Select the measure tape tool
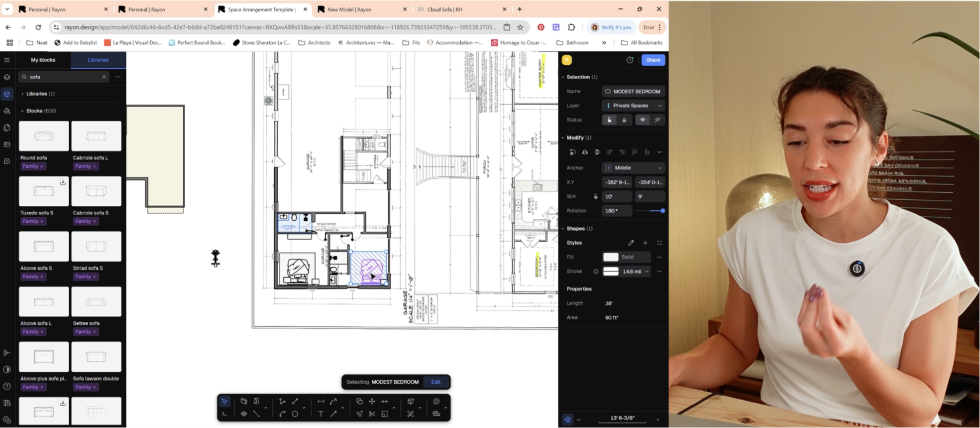Image resolution: width=980 pixels, height=428 pixels. tap(436, 414)
